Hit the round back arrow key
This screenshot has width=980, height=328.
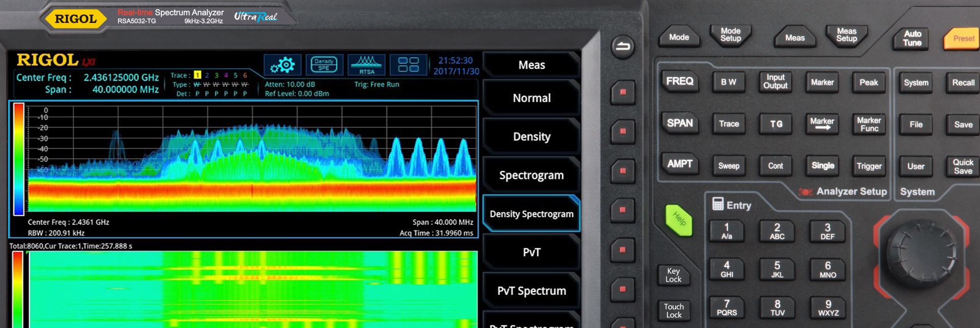(623, 47)
